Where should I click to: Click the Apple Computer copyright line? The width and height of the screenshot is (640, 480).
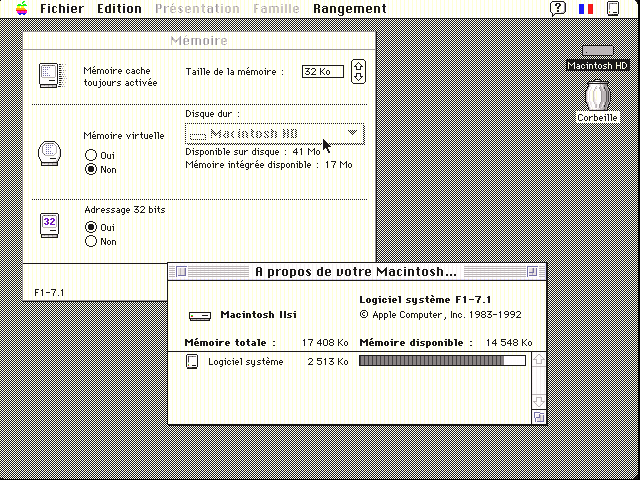[x=440, y=315]
